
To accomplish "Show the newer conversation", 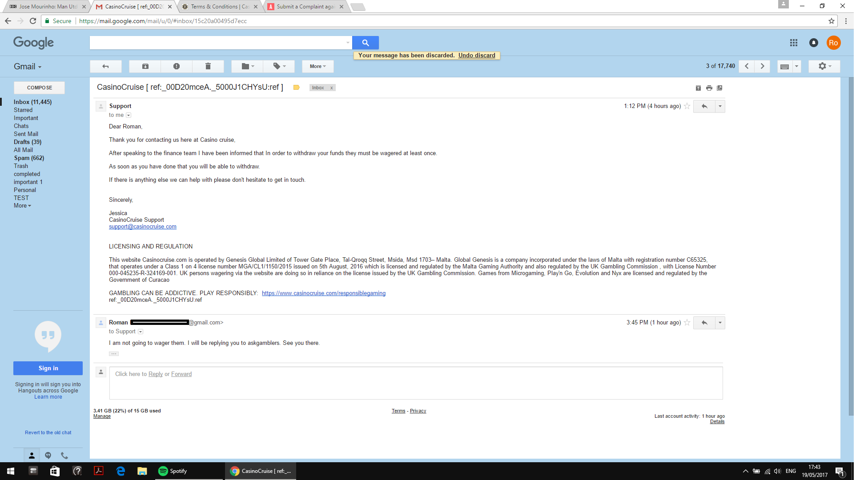I will click(747, 66).
